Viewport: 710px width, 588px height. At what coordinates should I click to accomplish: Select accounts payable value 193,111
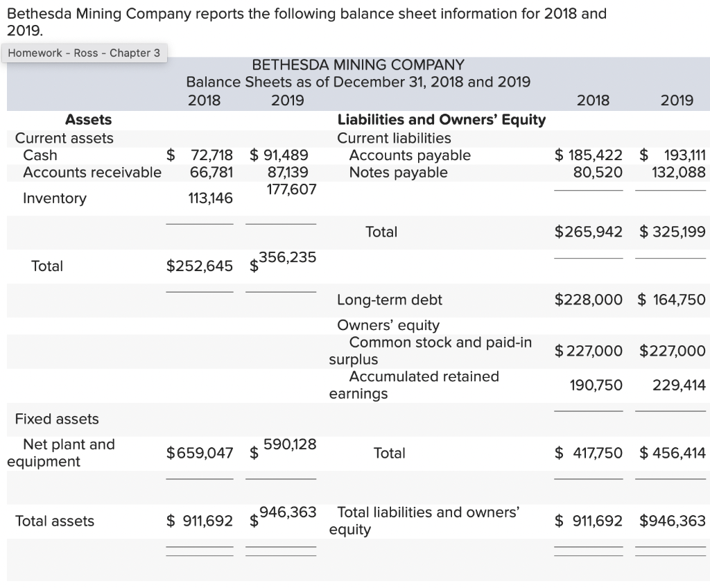click(684, 155)
